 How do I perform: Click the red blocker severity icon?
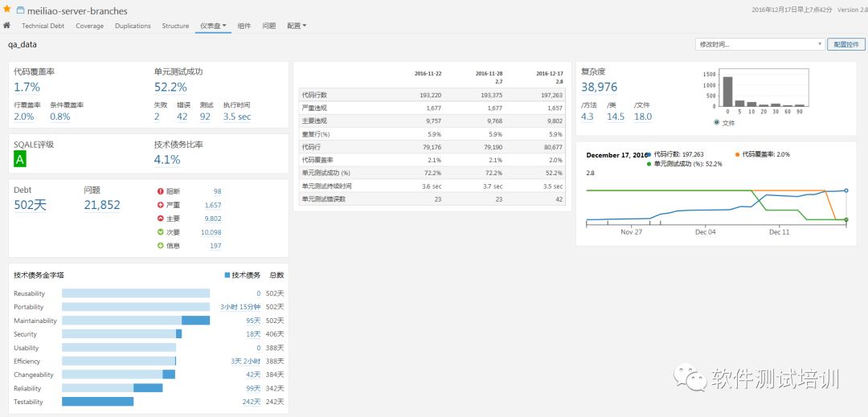(161, 191)
